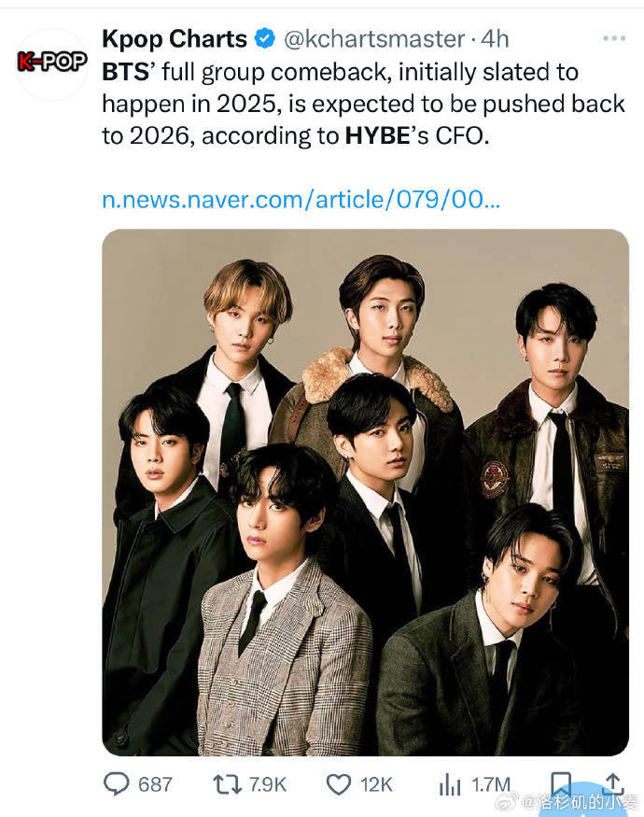Viewport: 644px width, 817px height.
Task: Open the @kchartsmaster handle
Action: point(372,39)
